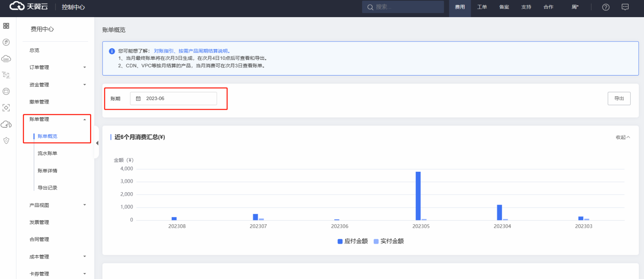Image resolution: width=644 pixels, height=279 pixels.
Task: Click the cloud upload icon in sidebar
Action: coord(6,124)
